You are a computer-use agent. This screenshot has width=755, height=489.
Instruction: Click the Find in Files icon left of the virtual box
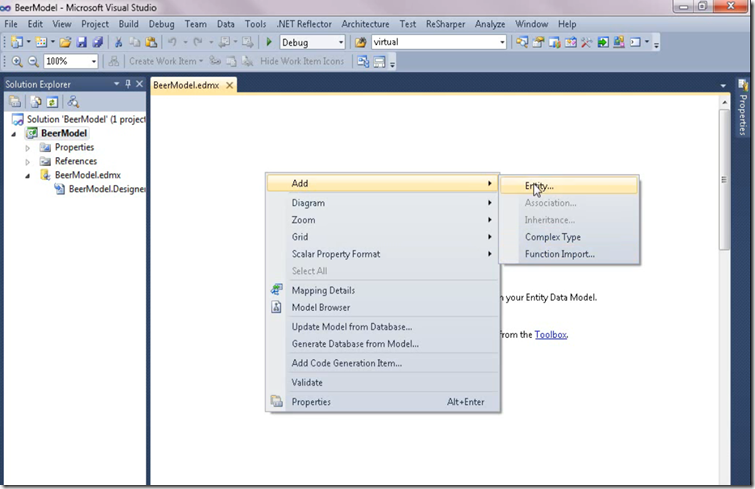pos(360,42)
